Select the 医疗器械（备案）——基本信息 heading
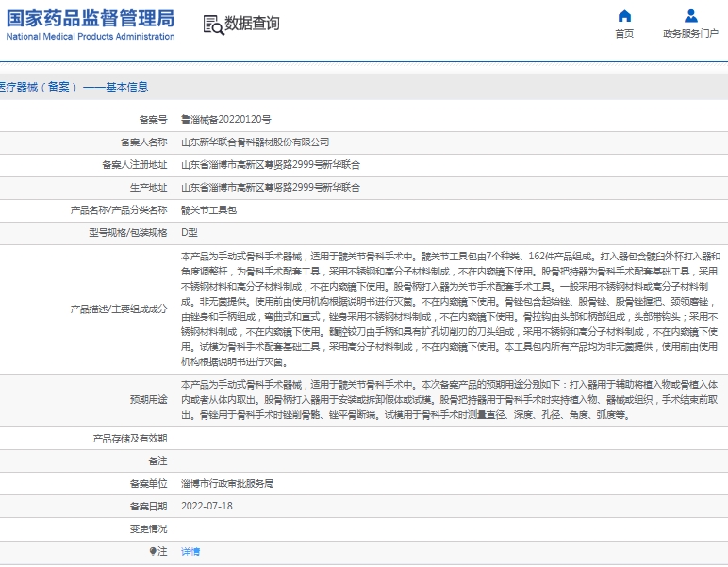Image resolution: width=728 pixels, height=567 pixels. (74, 87)
